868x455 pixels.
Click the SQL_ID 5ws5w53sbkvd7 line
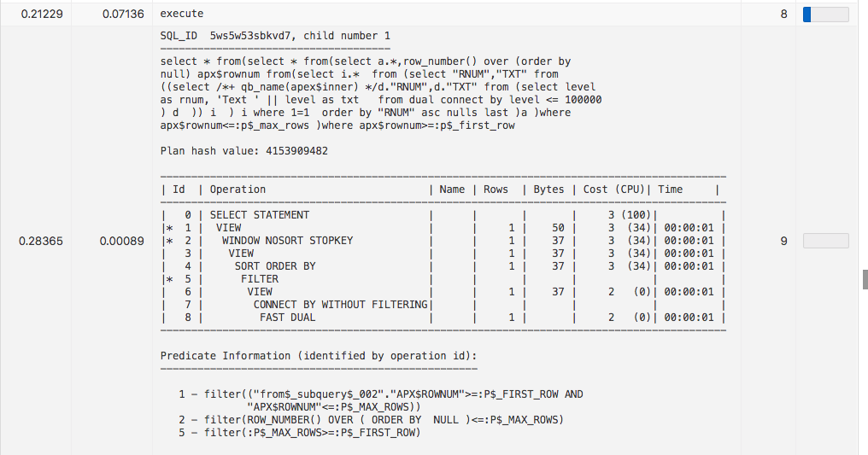pyautogui.click(x=275, y=36)
